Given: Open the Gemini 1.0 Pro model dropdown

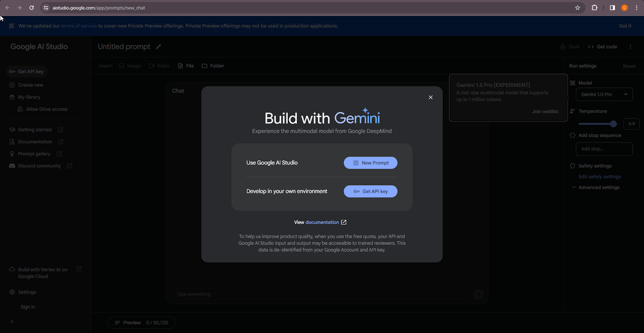Looking at the screenshot, I should (604, 94).
